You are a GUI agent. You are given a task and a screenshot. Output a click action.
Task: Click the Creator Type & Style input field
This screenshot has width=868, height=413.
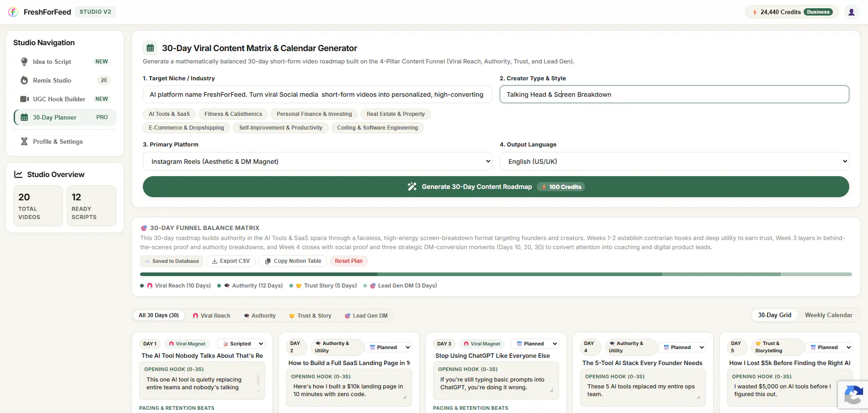(x=675, y=94)
